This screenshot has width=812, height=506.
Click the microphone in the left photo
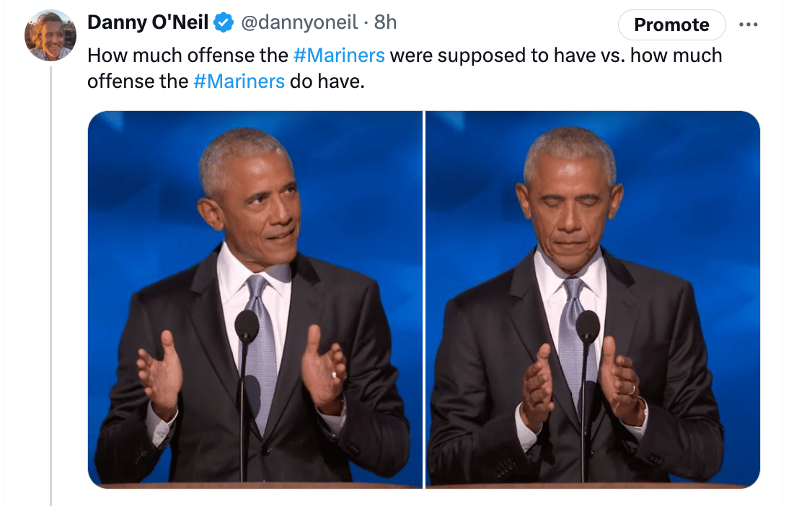pos(247,328)
